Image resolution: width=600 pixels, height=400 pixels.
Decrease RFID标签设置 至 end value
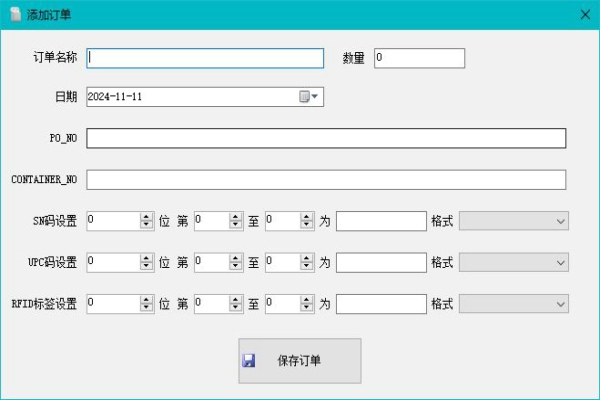307,308
